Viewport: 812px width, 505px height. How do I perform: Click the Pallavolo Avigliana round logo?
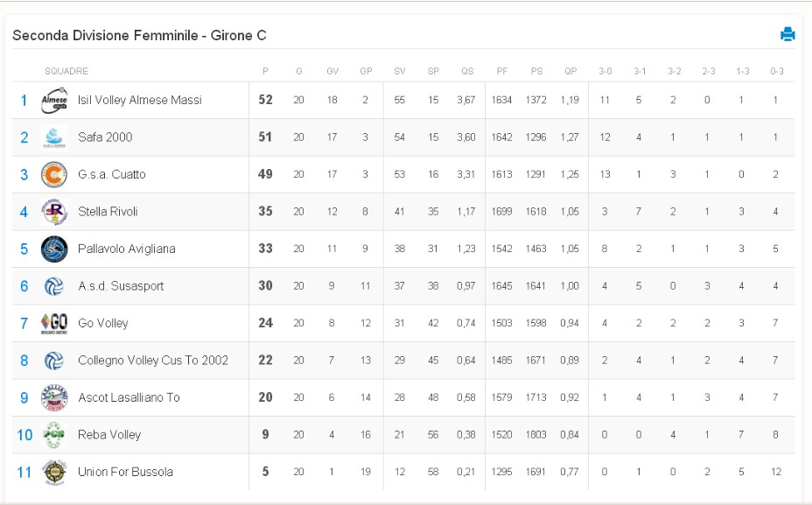pos(54,249)
